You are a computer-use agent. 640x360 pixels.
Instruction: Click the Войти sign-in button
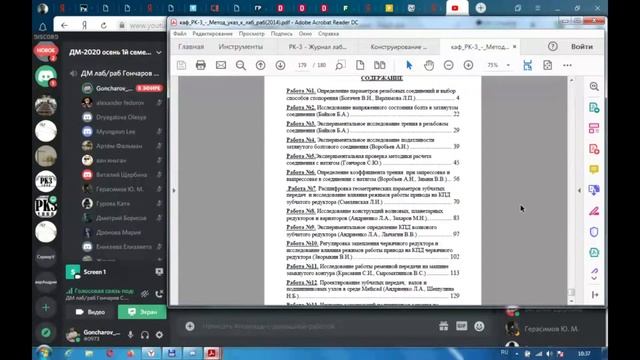(x=582, y=47)
